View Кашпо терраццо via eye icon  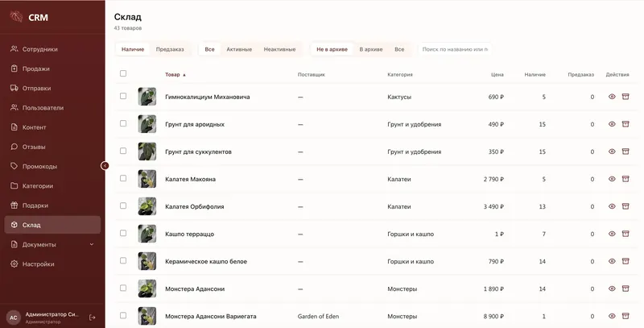pos(612,234)
